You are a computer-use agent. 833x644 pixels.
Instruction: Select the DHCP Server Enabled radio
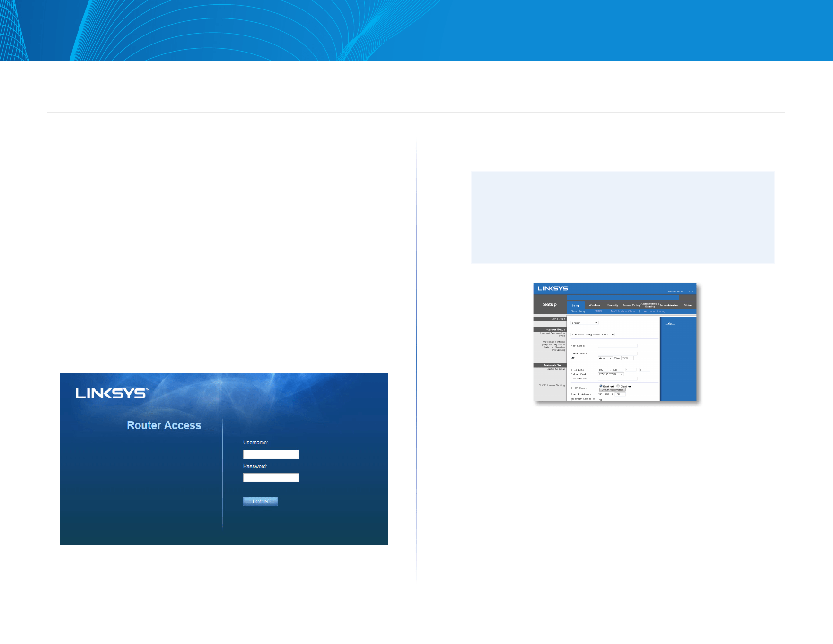601,386
